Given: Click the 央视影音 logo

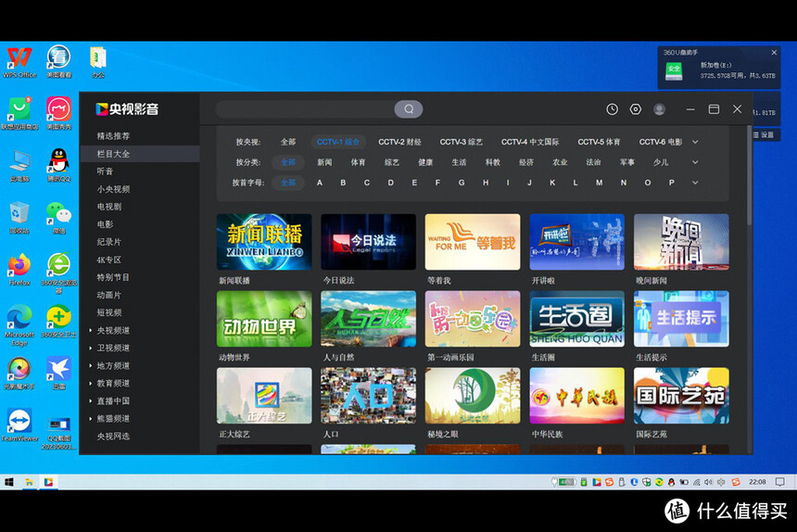Looking at the screenshot, I should click(127, 108).
